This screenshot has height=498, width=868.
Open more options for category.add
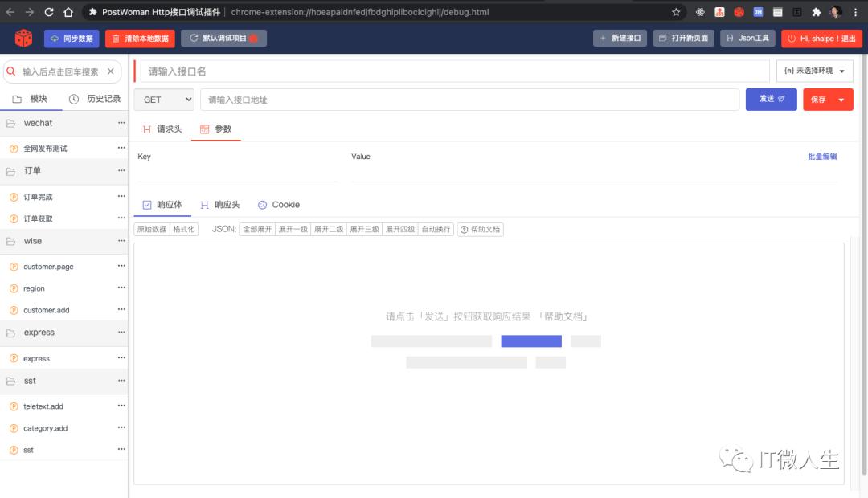[x=121, y=428]
